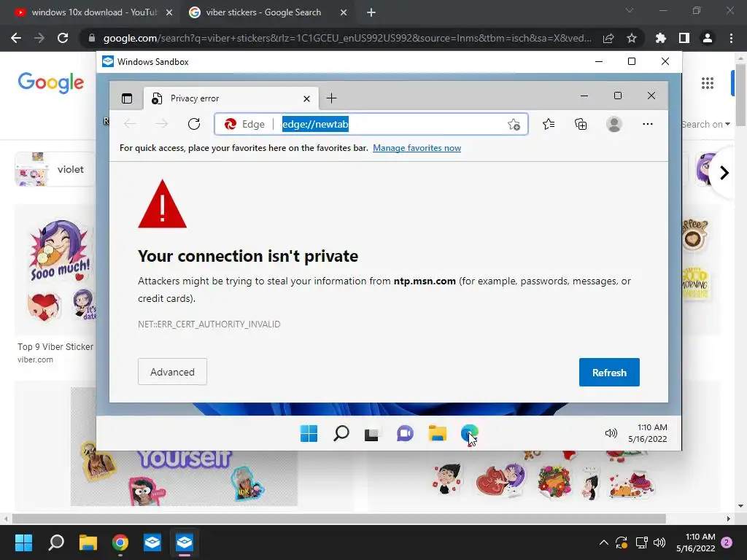This screenshot has height=560, width=747.
Task: Bookmark this page star in Chrome
Action: [x=632, y=38]
